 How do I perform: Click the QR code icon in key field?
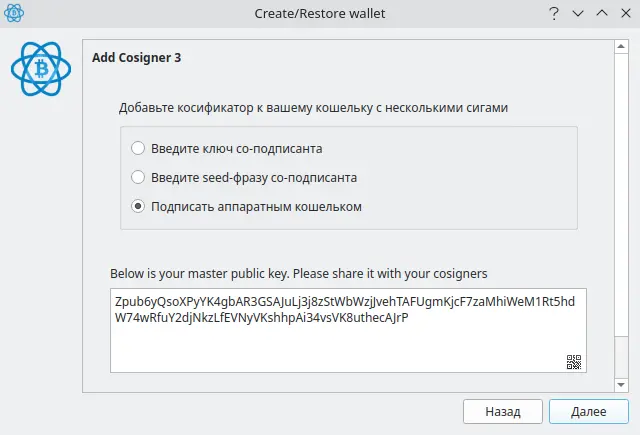click(x=573, y=362)
